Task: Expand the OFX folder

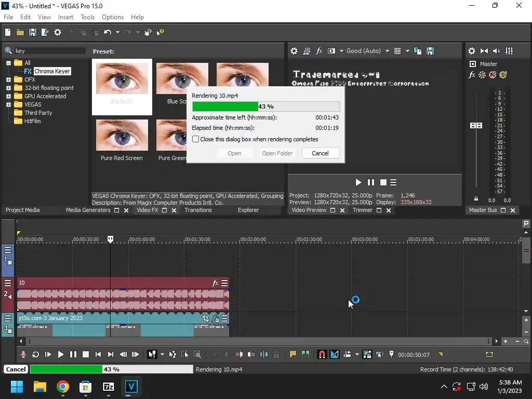Action: coord(8,79)
